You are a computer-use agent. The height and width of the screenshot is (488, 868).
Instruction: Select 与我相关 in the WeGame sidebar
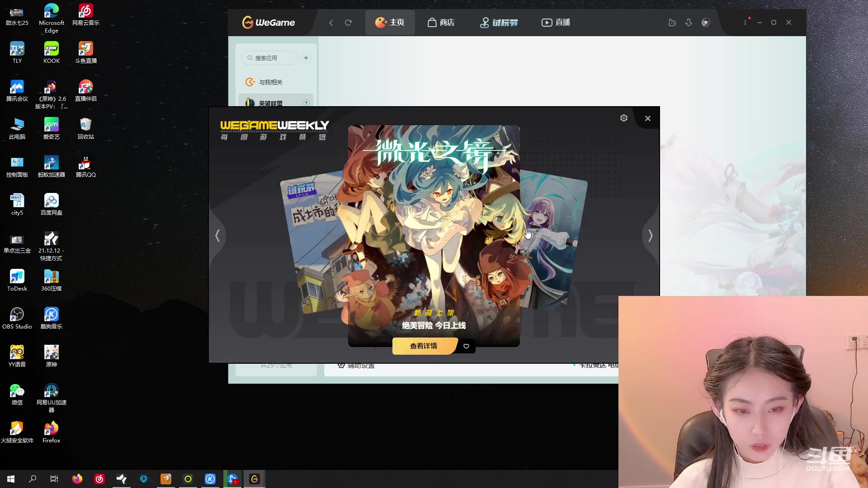click(275, 82)
